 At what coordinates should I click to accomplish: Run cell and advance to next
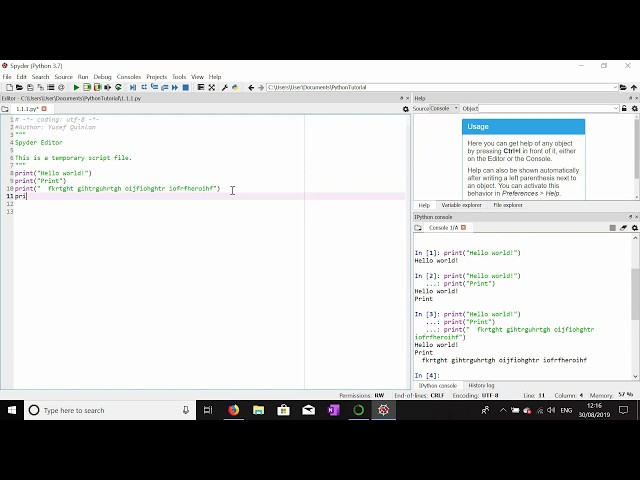[x=97, y=87]
